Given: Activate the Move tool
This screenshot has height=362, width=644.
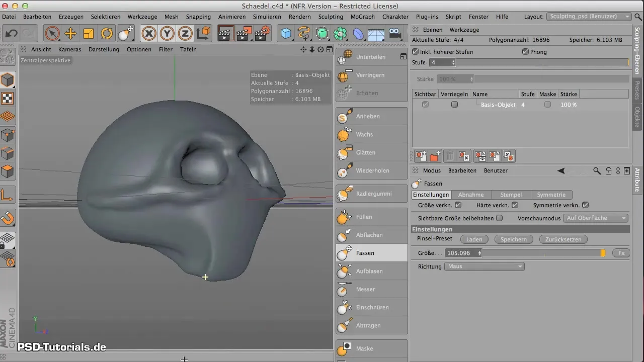Looking at the screenshot, I should 70,34.
